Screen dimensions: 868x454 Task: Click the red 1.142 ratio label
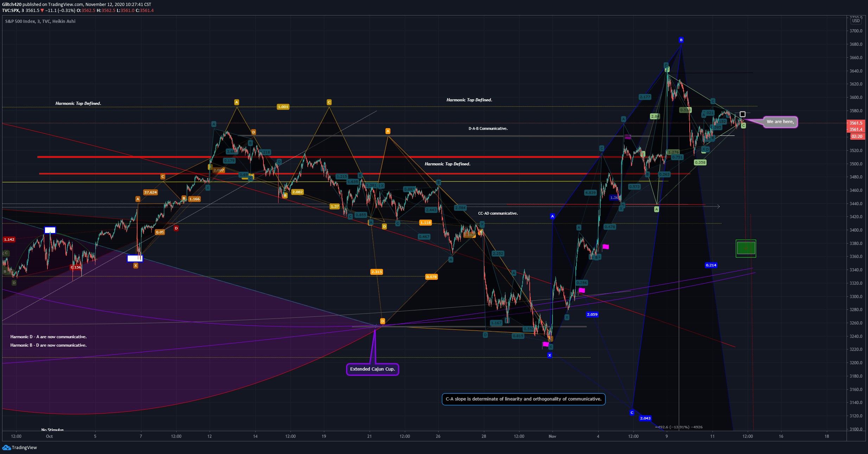click(9, 240)
